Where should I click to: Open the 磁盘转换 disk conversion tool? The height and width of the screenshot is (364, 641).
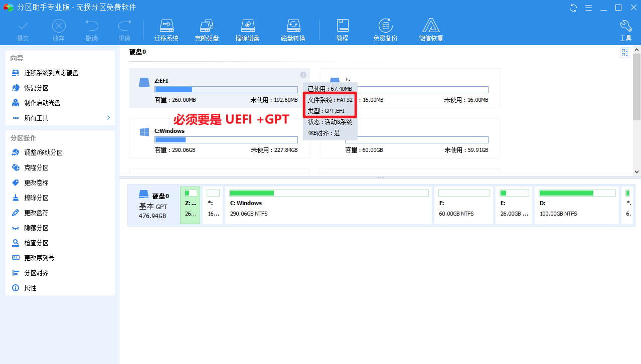293,29
